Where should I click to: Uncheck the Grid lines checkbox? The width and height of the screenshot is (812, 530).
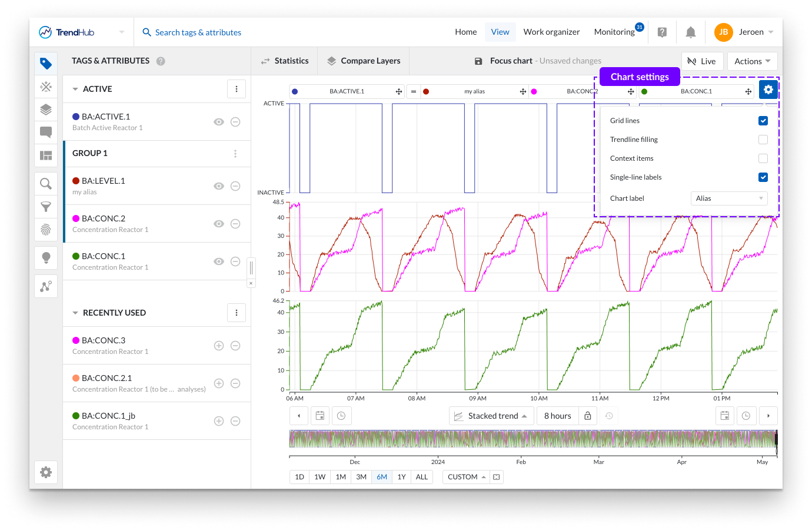tap(763, 121)
